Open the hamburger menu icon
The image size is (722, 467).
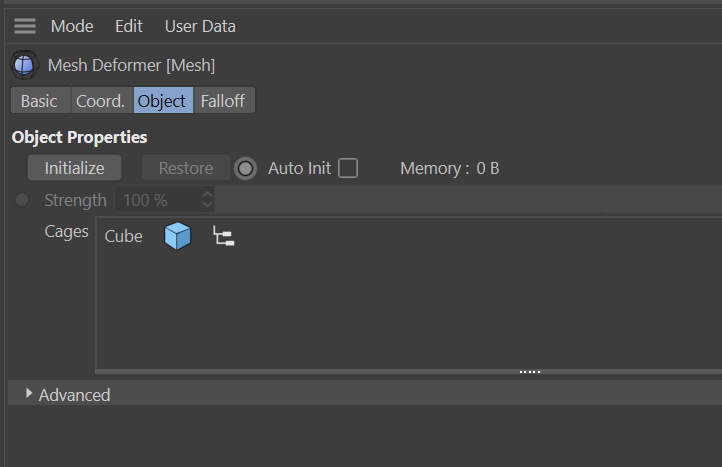25,26
